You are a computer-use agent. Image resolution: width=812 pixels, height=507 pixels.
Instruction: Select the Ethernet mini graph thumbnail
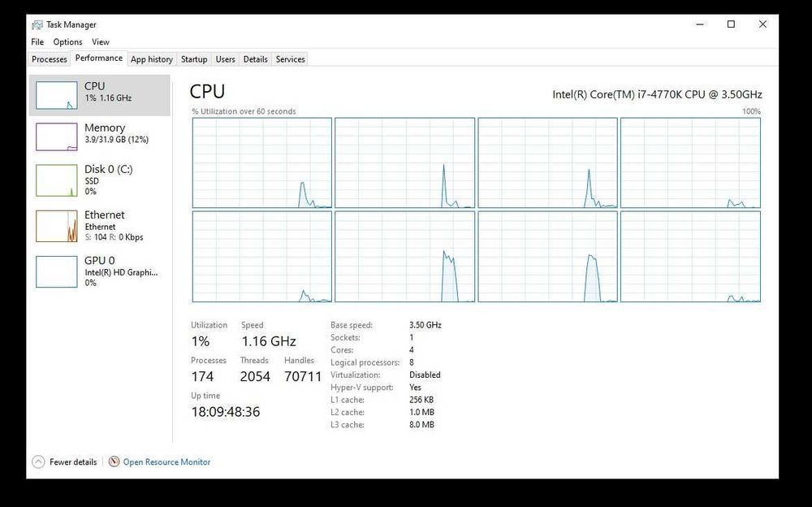coord(57,226)
